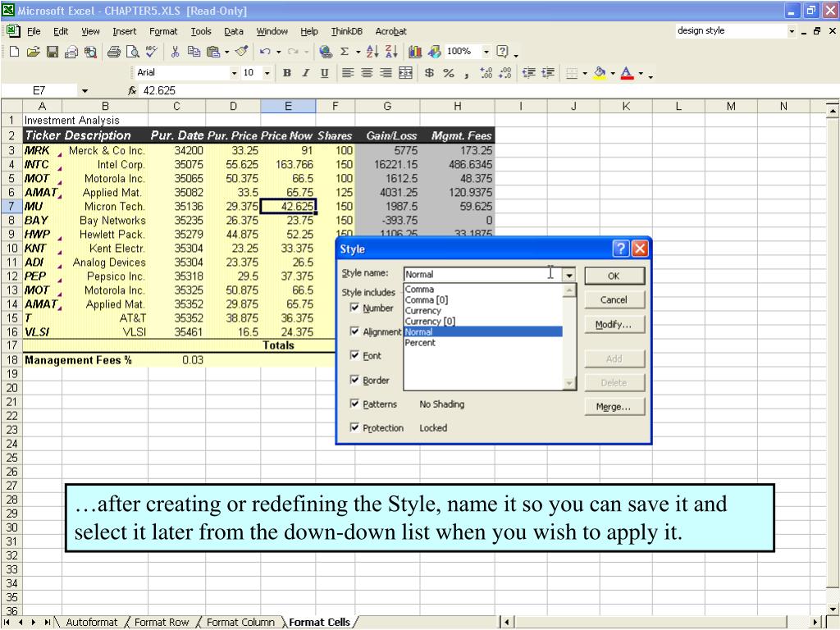Open the Name Box dropdown arrow

pos(84,91)
